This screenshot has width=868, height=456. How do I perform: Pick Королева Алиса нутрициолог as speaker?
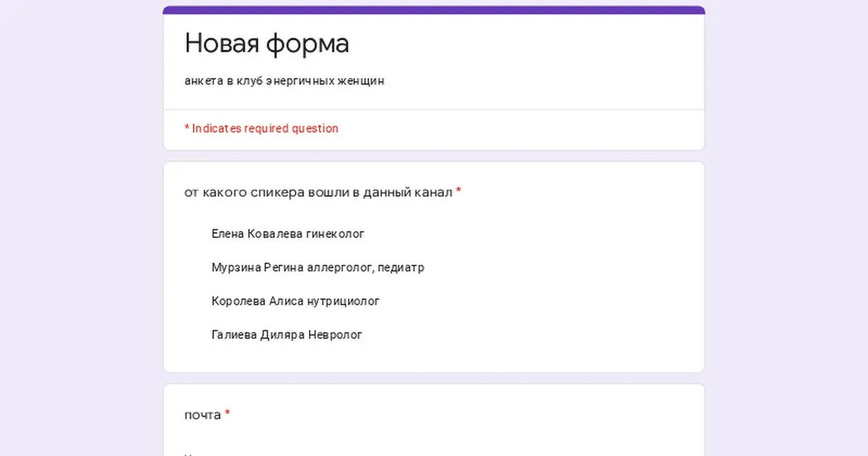point(296,301)
